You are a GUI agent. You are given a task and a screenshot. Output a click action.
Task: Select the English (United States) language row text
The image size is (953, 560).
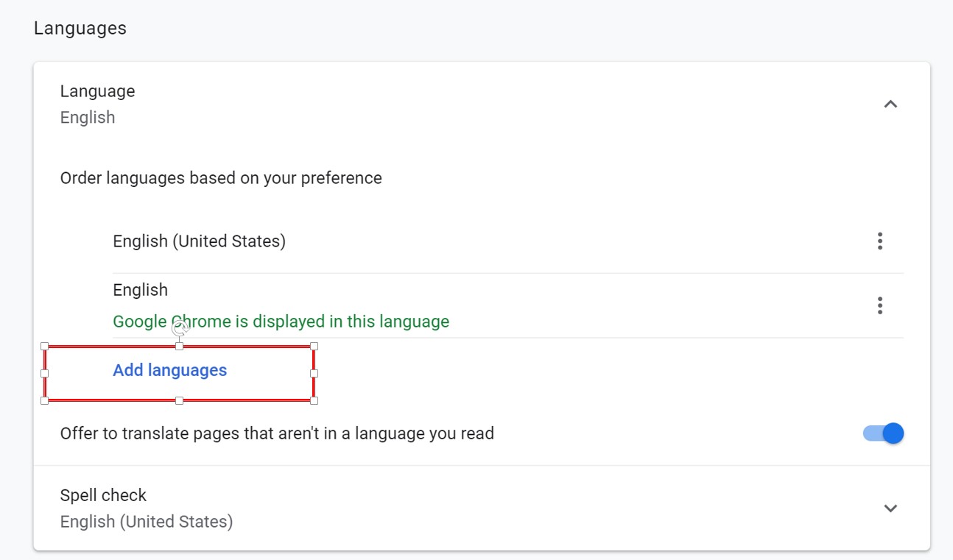[199, 241]
